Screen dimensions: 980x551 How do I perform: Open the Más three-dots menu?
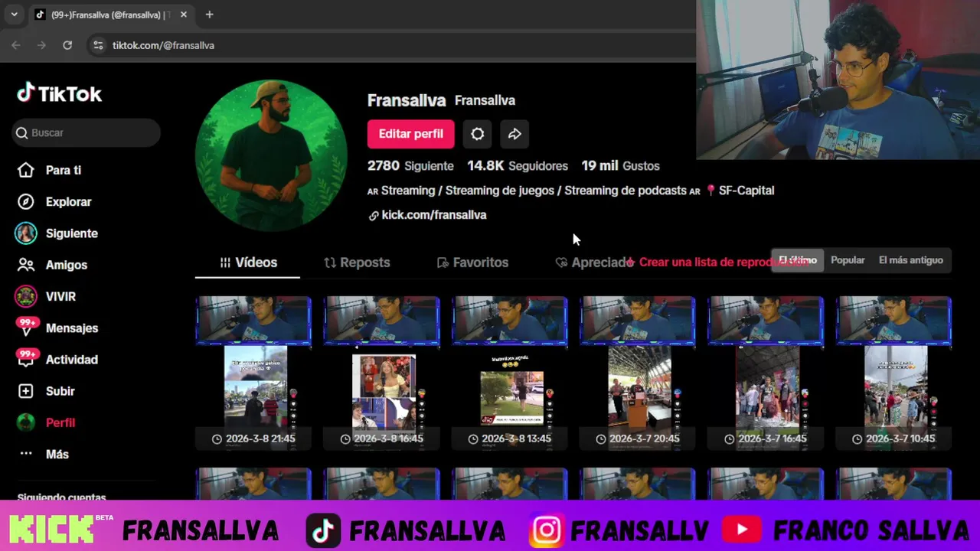pos(26,454)
